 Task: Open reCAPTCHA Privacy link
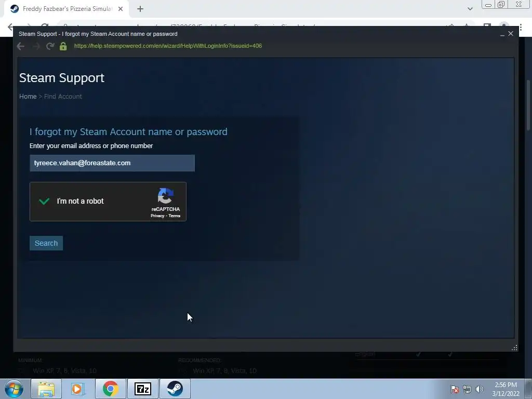(x=157, y=216)
